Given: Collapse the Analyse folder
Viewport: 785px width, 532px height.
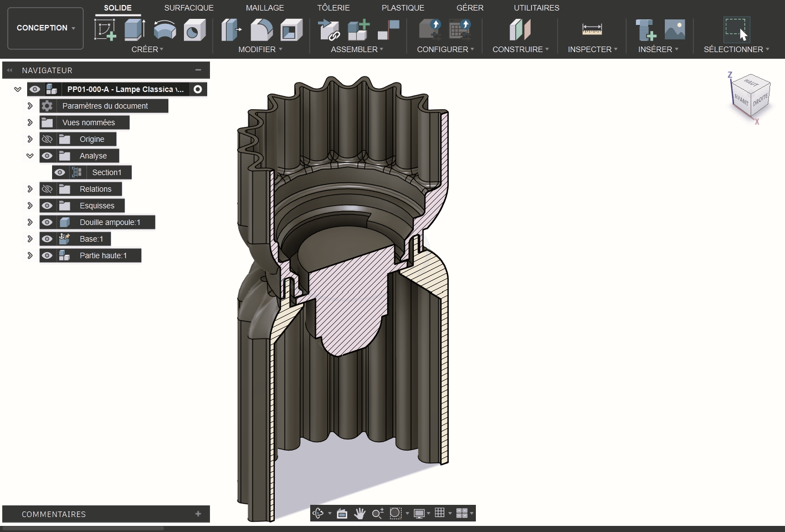Looking at the screenshot, I should pos(30,156).
